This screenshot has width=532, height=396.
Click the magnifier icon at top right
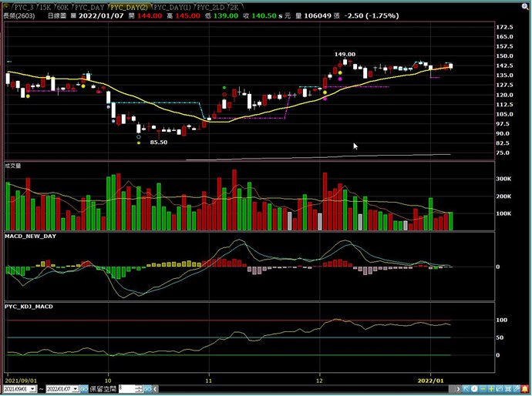[x=525, y=7]
